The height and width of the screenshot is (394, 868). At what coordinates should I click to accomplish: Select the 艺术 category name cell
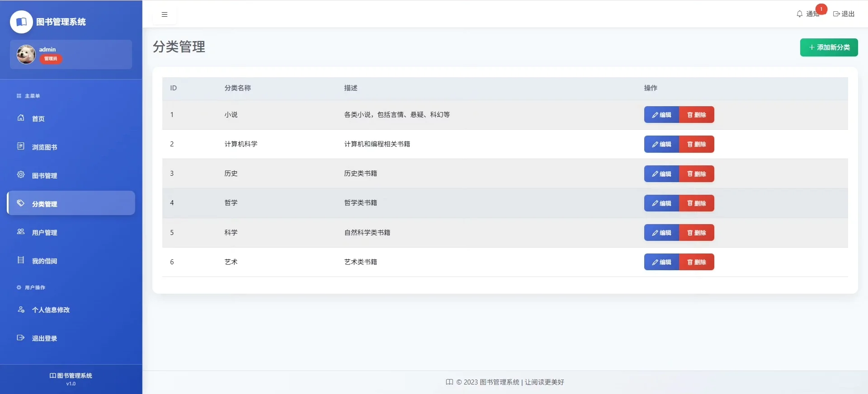point(231,262)
